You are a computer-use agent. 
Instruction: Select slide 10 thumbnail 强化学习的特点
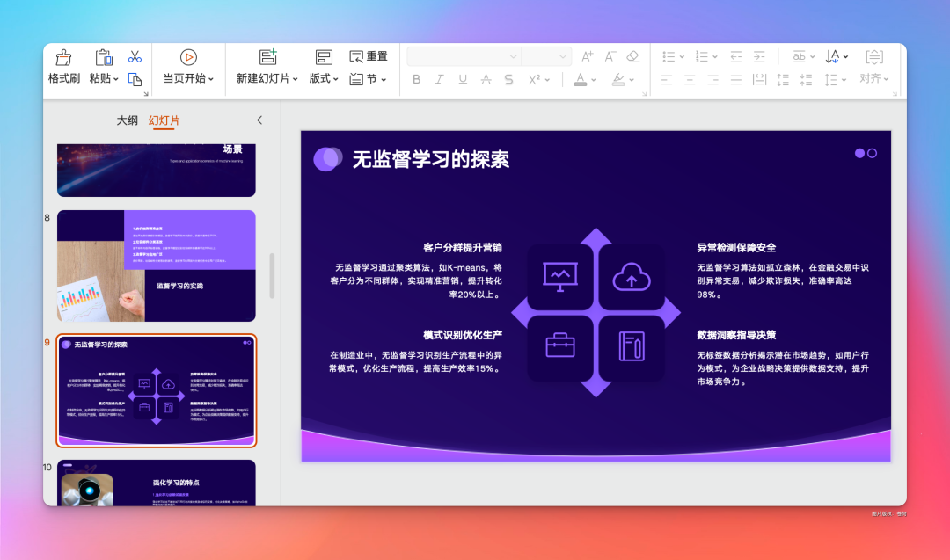click(x=157, y=483)
